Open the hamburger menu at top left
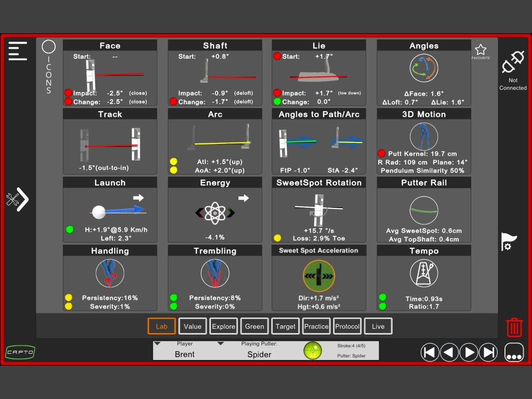 pos(18,51)
